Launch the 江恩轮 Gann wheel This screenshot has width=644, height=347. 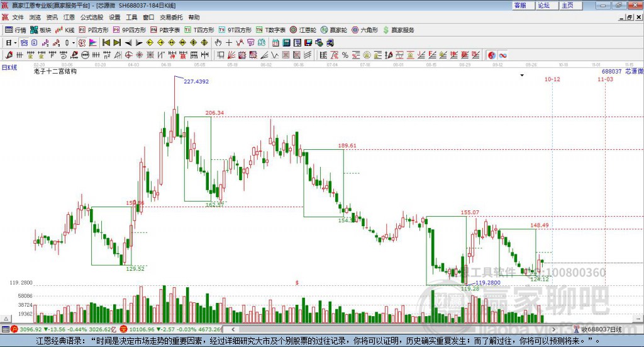click(x=303, y=30)
